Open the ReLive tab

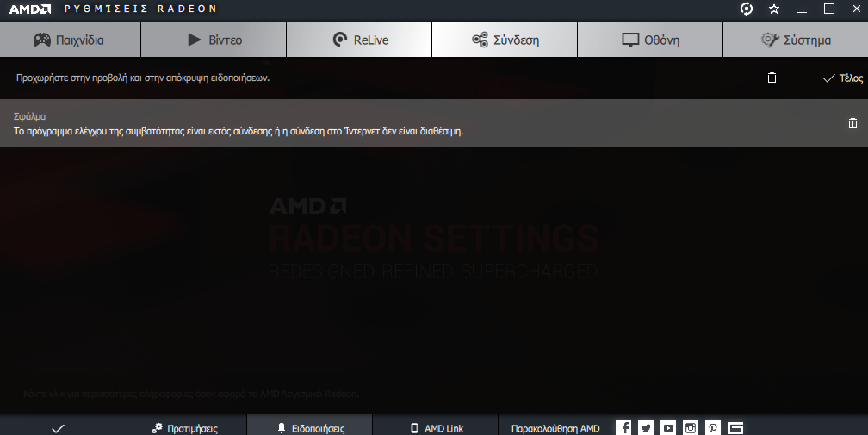tap(359, 40)
